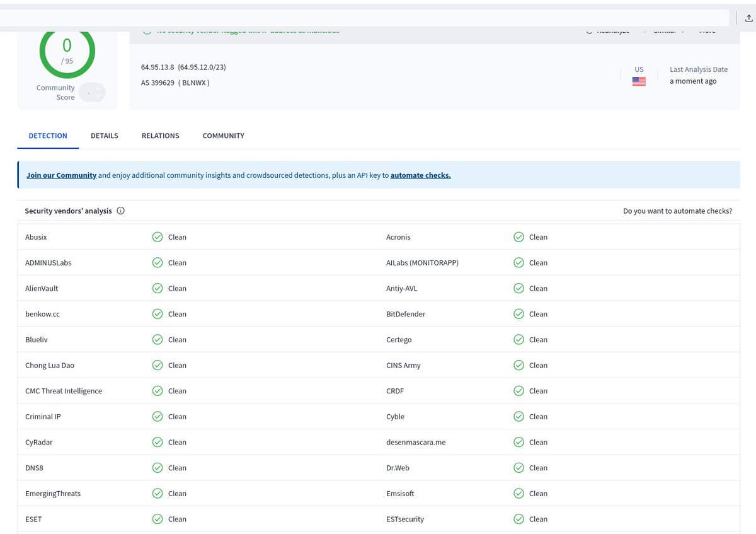Click CyRadar's green check icon
Screen dimensions: 756x534
(157, 442)
